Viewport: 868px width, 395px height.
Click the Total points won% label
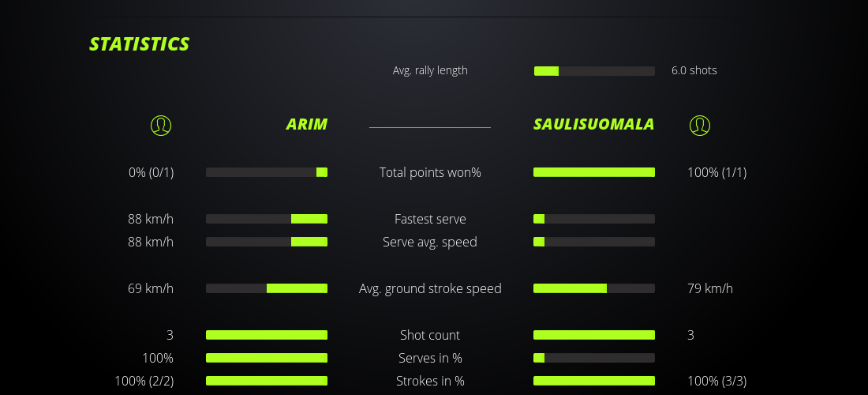[x=430, y=172]
